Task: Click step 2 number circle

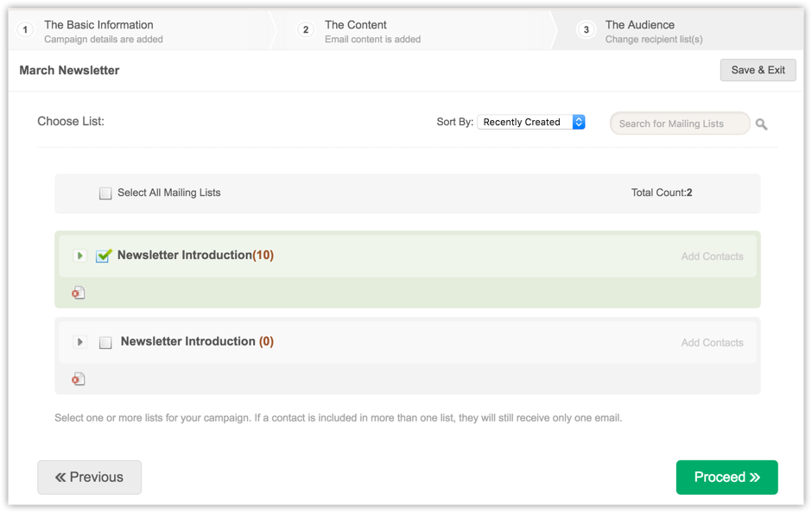Action: pyautogui.click(x=306, y=30)
